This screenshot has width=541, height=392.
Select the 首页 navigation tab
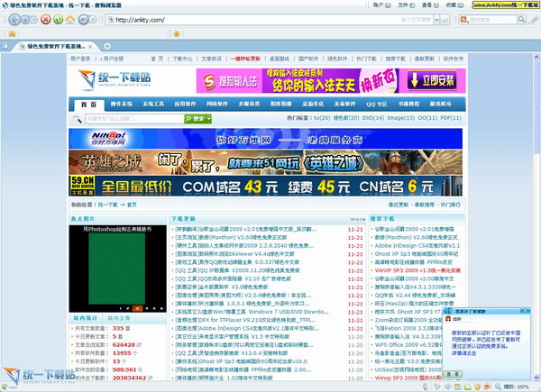pyautogui.click(x=88, y=105)
